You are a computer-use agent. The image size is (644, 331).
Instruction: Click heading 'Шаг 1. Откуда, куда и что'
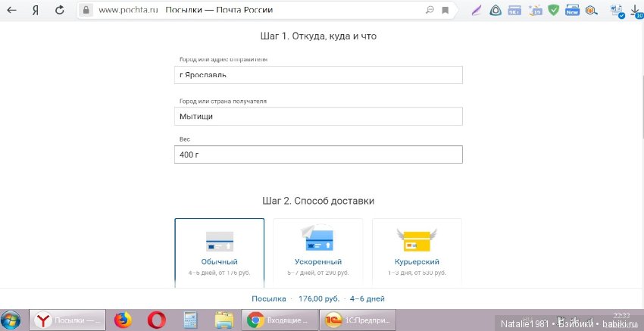click(x=318, y=36)
